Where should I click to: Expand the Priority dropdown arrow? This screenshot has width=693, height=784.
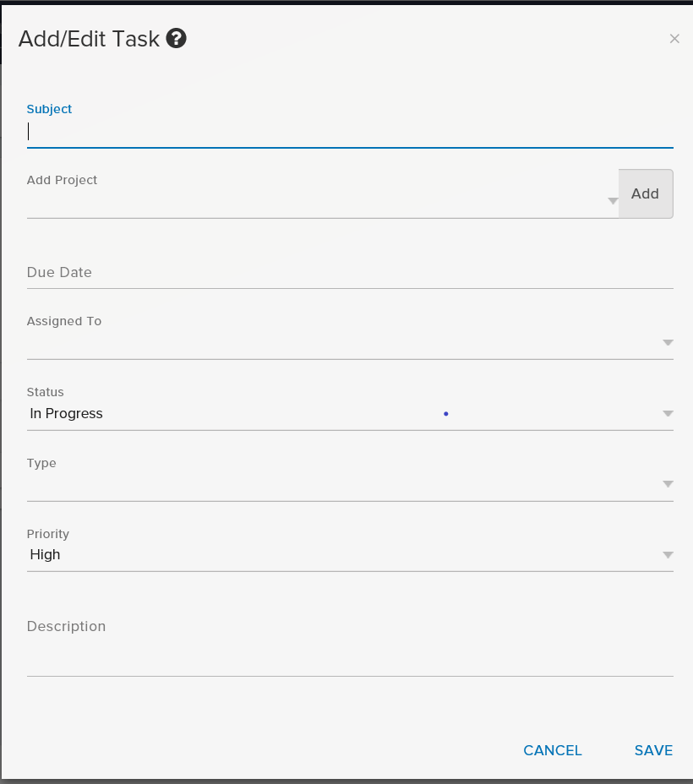[x=668, y=555]
